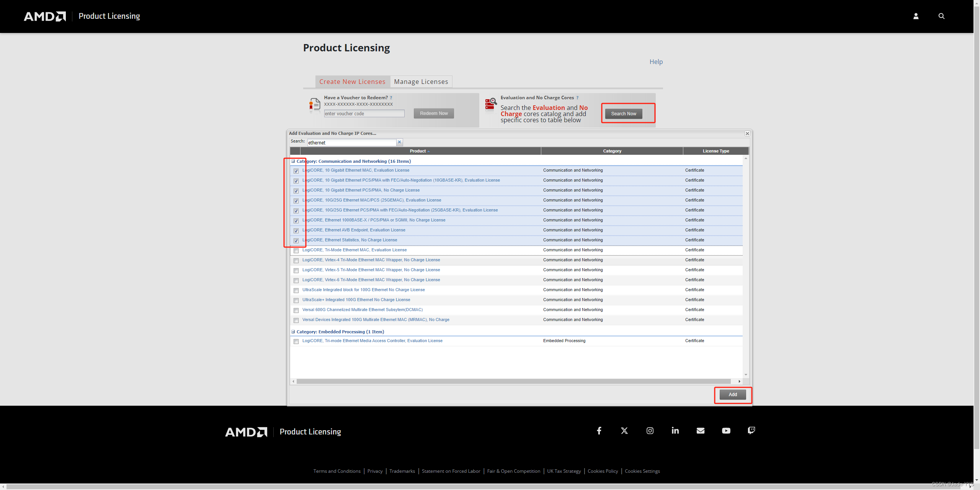Check the Tri-Mode Ethernet MAC Evaluation License box
980x490 pixels.
pyautogui.click(x=296, y=251)
